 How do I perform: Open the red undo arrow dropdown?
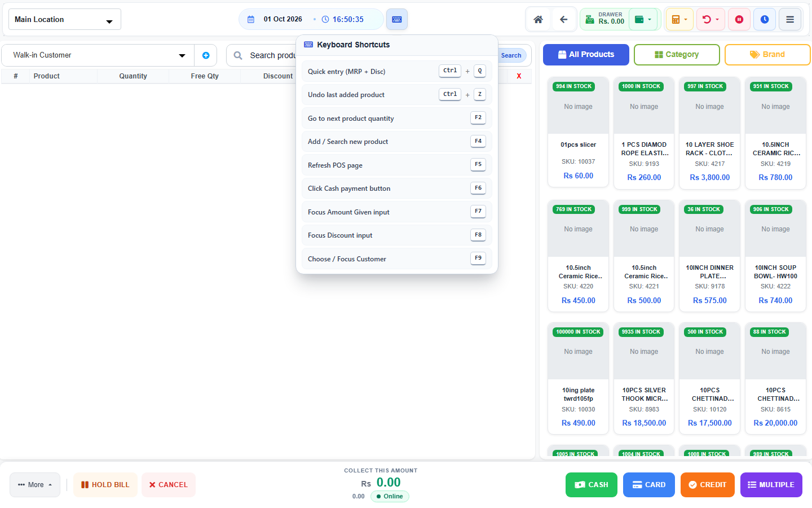tap(710, 19)
